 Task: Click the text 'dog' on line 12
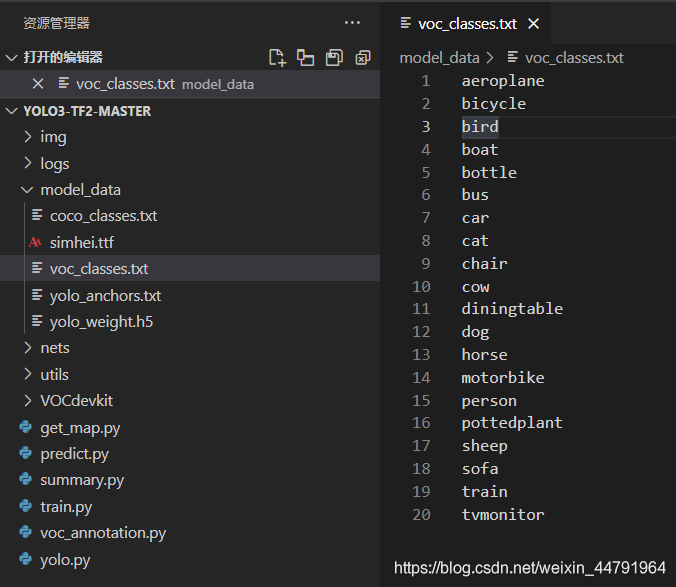476,332
